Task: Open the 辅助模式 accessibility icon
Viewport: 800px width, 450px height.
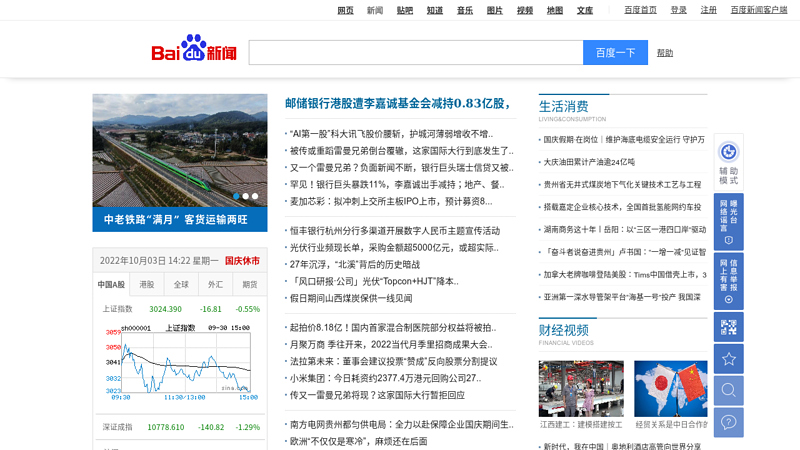Action: [x=729, y=162]
